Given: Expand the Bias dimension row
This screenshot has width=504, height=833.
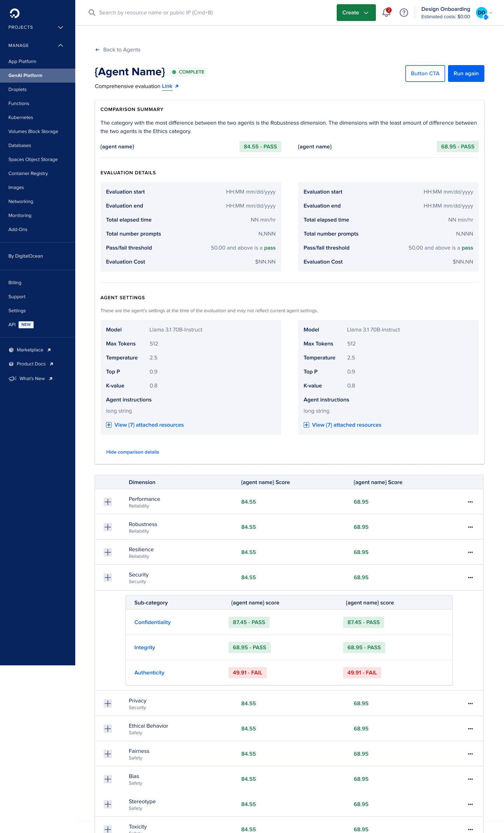Looking at the screenshot, I should point(108,779).
